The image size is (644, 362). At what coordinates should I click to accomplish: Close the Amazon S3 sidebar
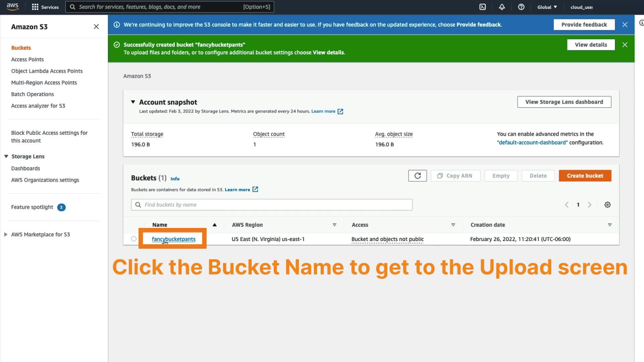point(96,26)
